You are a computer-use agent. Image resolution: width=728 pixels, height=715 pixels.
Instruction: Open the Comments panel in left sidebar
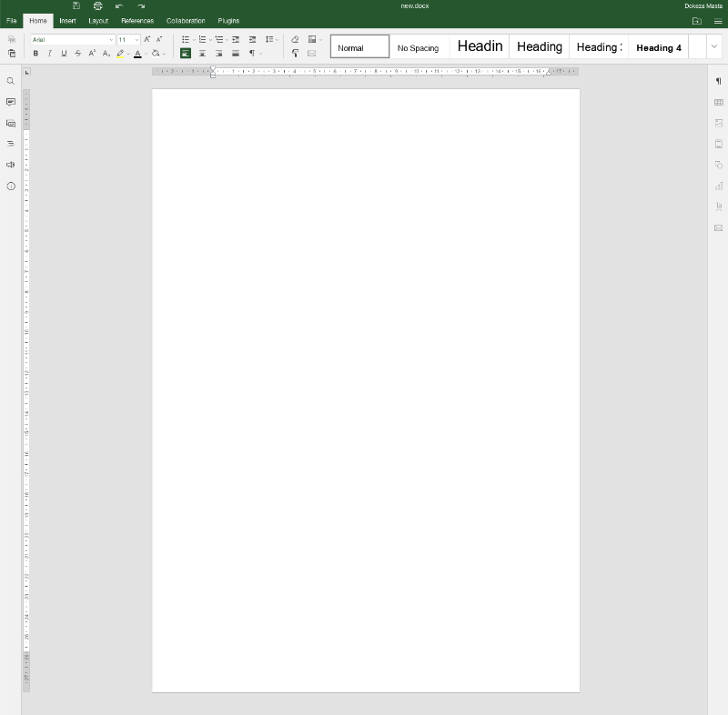point(11,102)
